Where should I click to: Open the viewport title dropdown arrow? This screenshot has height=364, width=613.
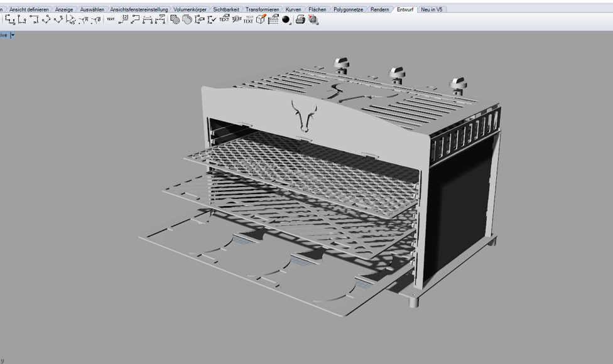[13, 35]
